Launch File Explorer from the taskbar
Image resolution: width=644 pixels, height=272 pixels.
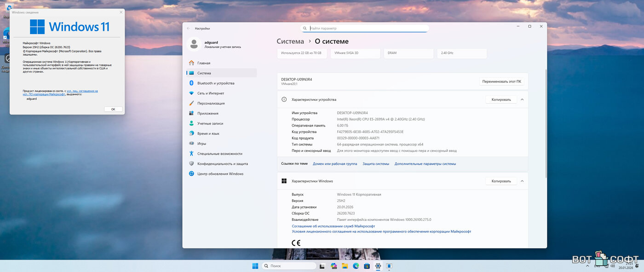click(345, 266)
